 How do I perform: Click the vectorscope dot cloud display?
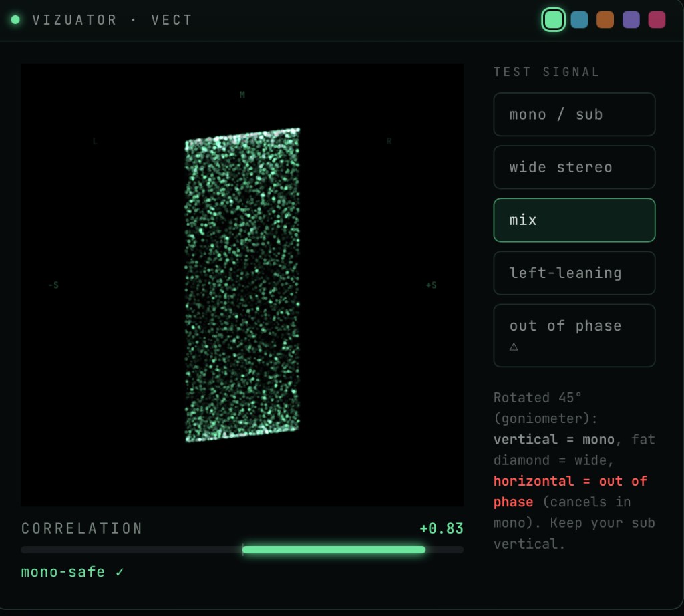click(x=242, y=285)
